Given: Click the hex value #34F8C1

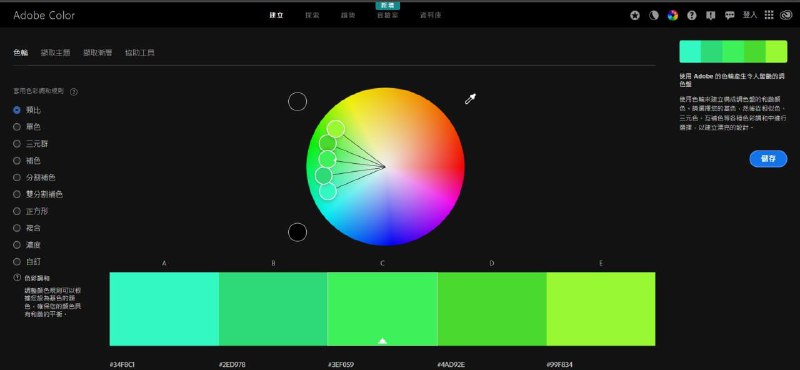Looking at the screenshot, I should click(122, 365).
